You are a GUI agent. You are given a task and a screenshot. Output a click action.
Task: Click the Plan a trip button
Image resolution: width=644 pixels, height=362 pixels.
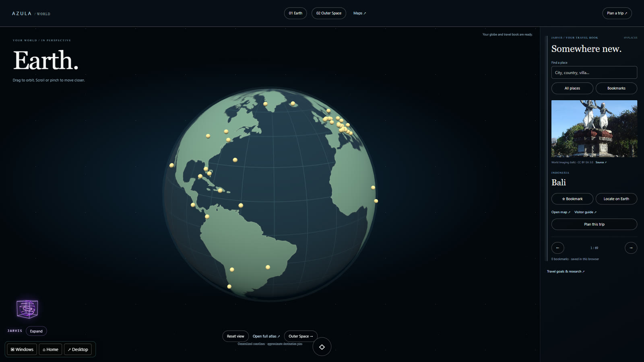click(x=617, y=13)
